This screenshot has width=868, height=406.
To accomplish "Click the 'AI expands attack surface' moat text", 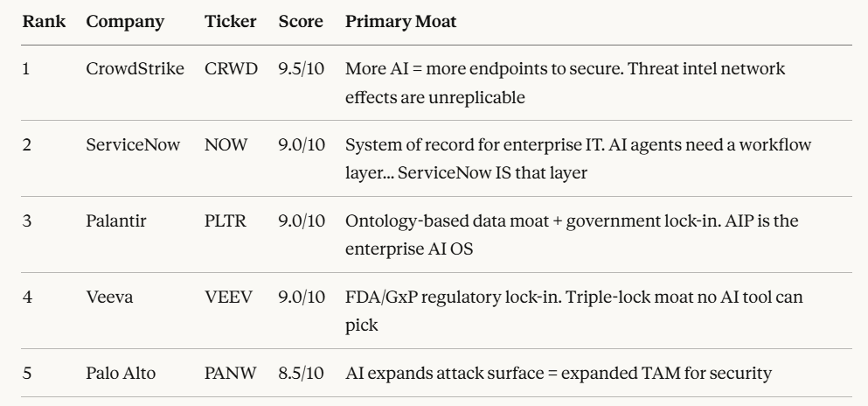I will pyautogui.click(x=559, y=374).
